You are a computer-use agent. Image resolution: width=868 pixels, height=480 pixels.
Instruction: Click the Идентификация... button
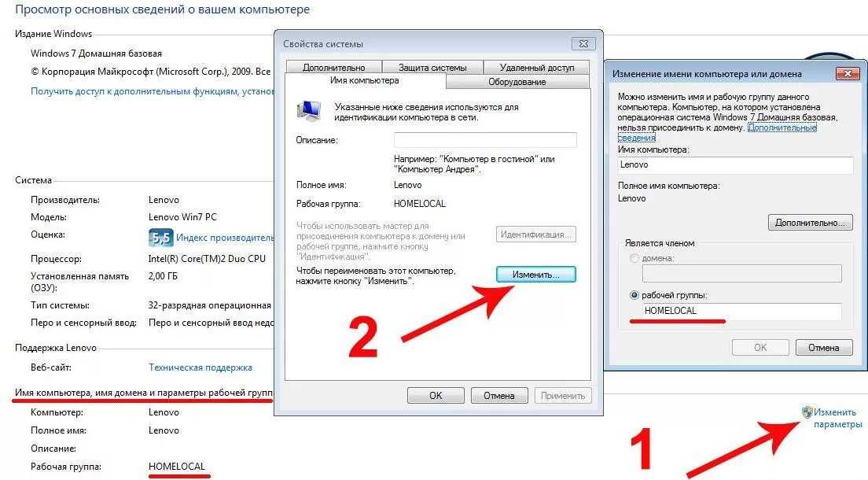536,234
